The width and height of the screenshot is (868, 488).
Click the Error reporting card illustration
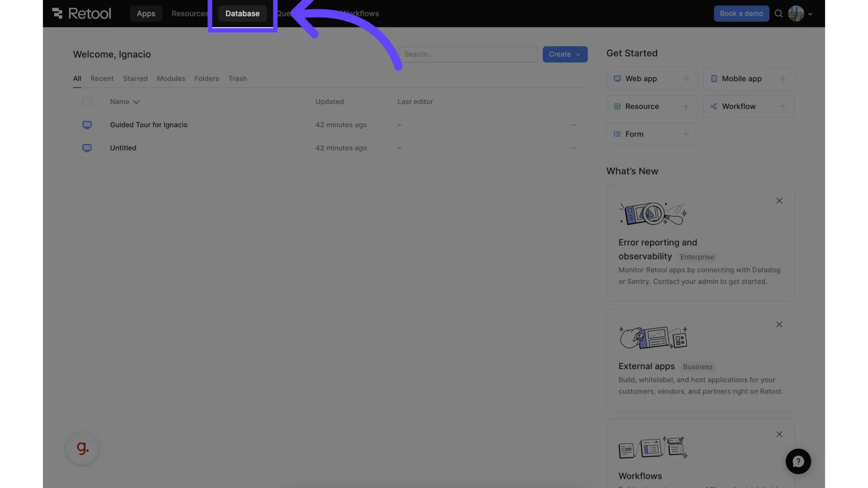pos(653,214)
